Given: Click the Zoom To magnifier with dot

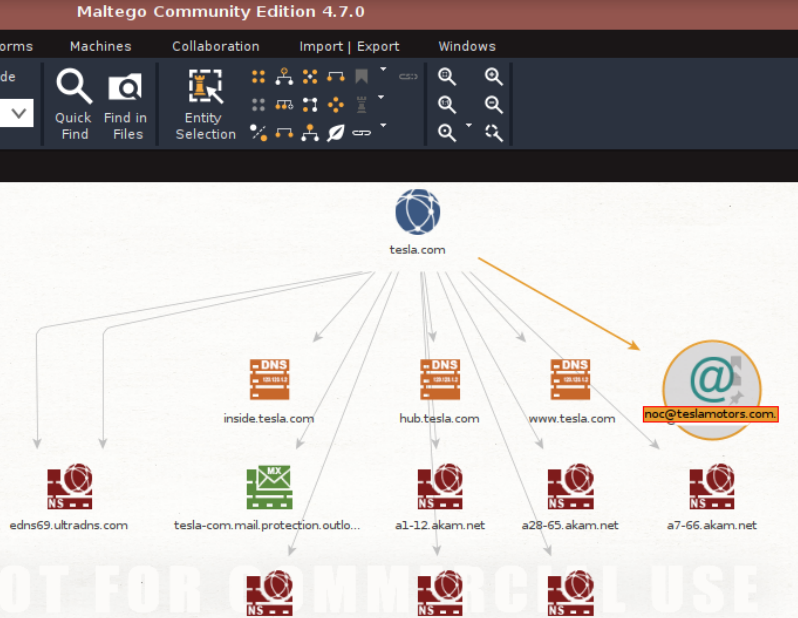Looking at the screenshot, I should pyautogui.click(x=447, y=133).
